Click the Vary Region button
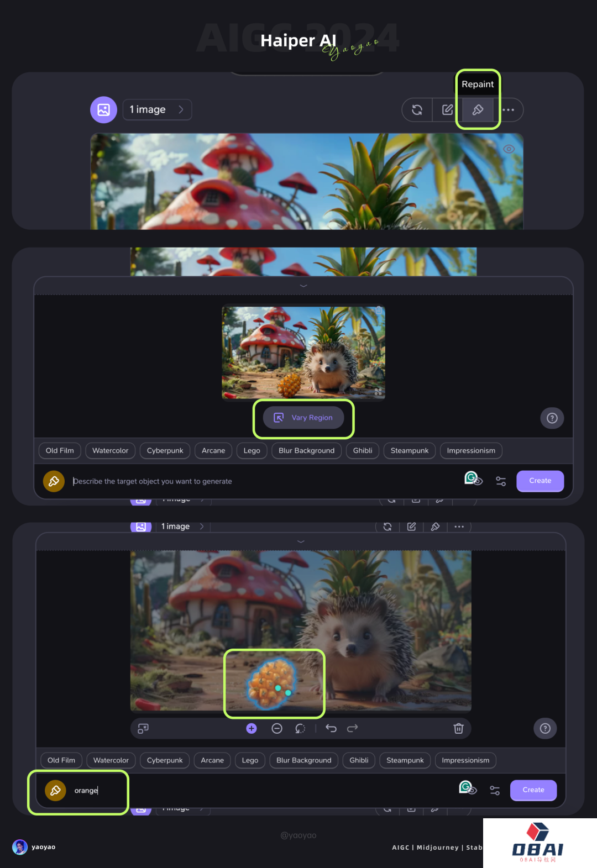 pyautogui.click(x=303, y=418)
